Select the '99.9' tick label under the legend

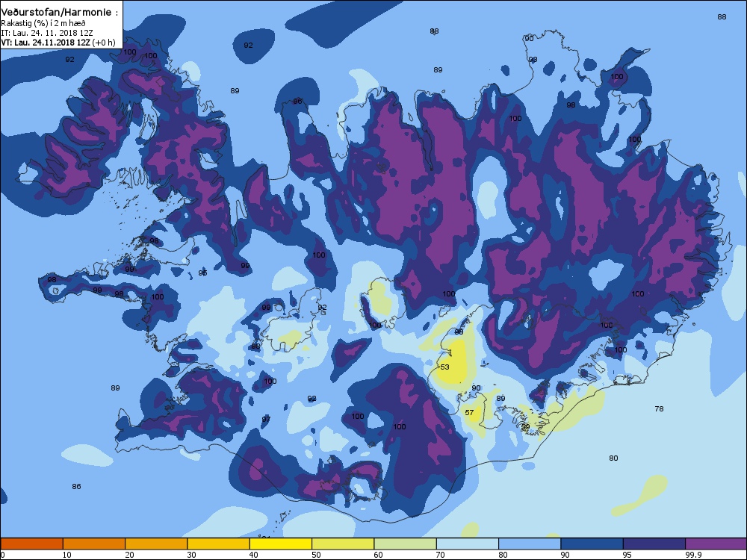[692, 555]
